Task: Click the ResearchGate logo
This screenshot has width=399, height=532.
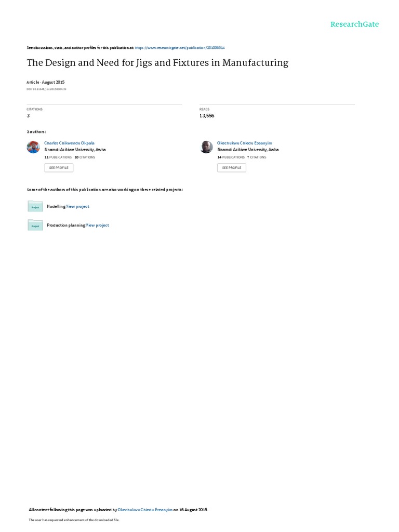Action: tap(354, 24)
